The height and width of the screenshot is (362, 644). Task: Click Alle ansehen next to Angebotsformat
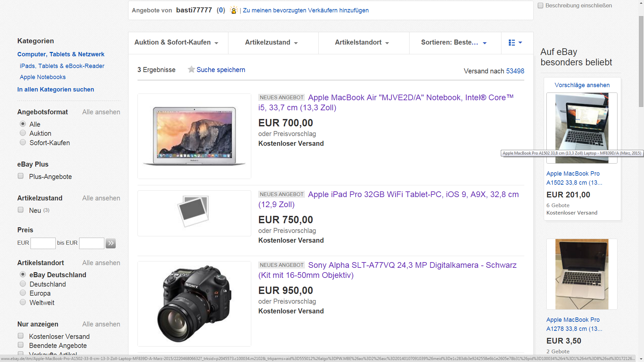(101, 112)
